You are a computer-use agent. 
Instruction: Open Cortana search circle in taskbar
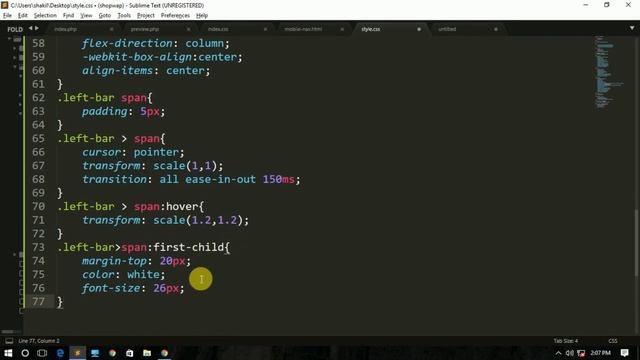(25, 353)
